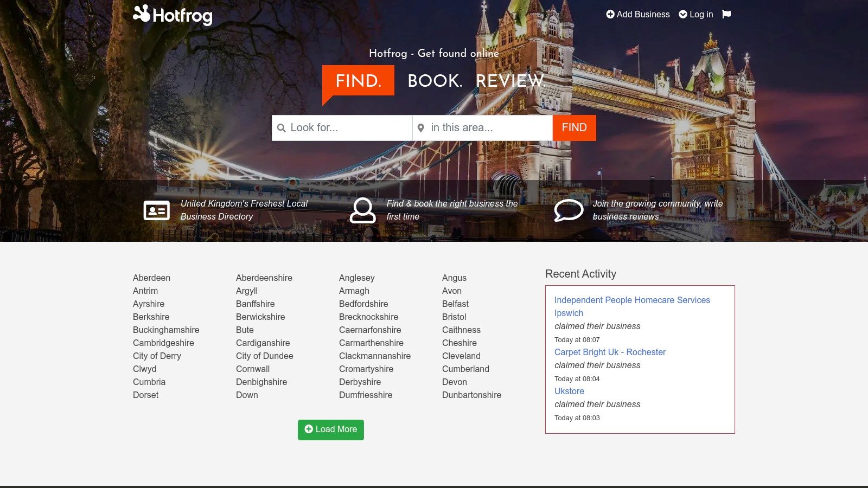Open Carpet Bright Uk - Rochester link
Screen dimensions: 868x488
(610, 352)
